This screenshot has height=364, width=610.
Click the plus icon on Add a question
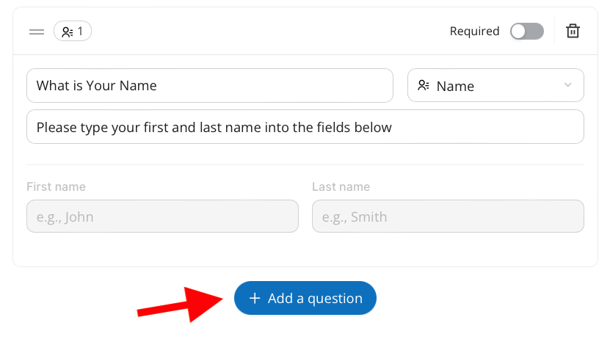tap(255, 298)
